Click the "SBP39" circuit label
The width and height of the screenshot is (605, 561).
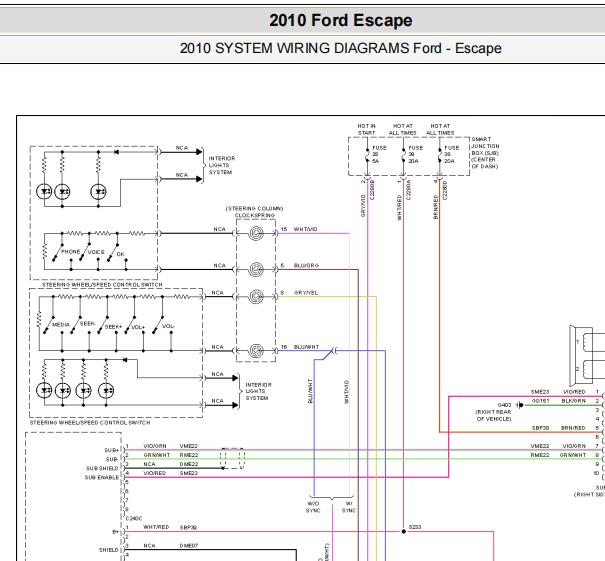(x=188, y=527)
